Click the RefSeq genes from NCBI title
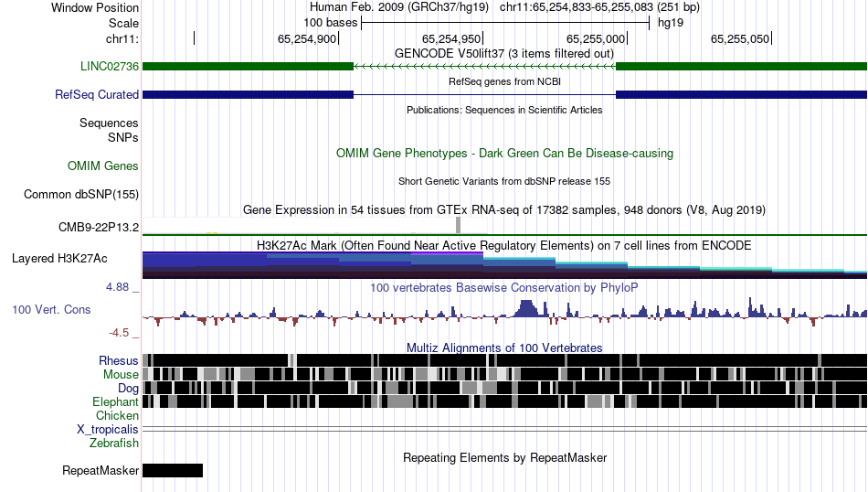 [504, 81]
